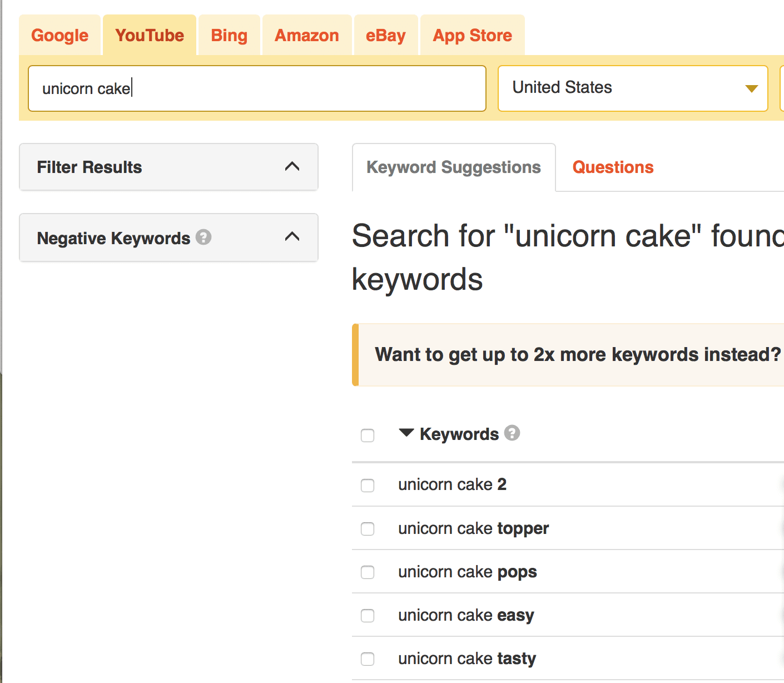The height and width of the screenshot is (683, 784).
Task: Select the YouTube tab
Action: [x=150, y=35]
